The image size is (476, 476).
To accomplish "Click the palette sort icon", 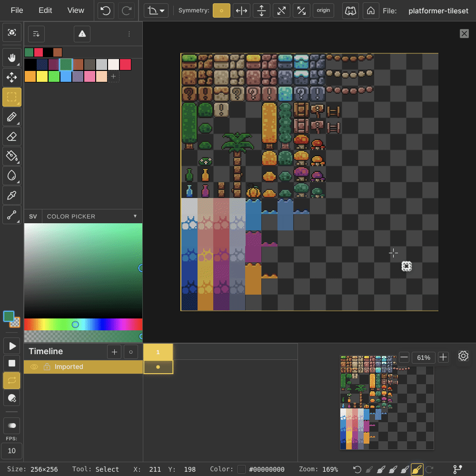I will point(37,34).
